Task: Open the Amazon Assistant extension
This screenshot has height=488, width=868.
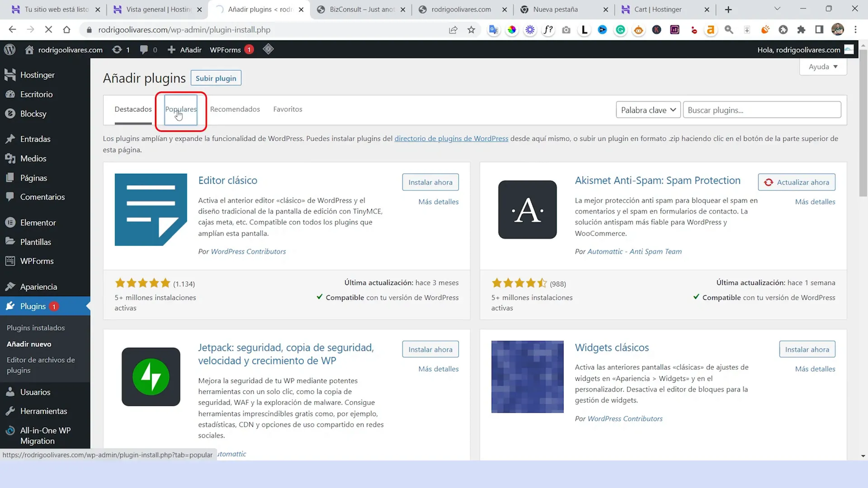Action: 711,30
